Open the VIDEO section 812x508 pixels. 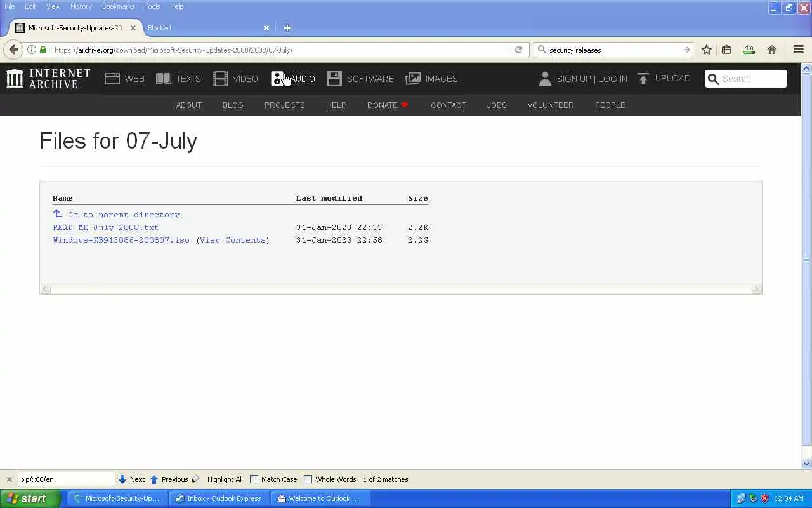(235, 79)
